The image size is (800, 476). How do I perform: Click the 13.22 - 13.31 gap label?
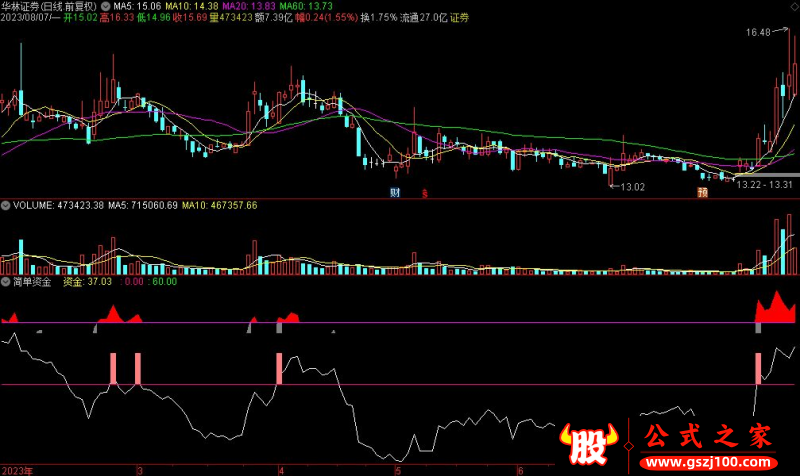tap(763, 185)
